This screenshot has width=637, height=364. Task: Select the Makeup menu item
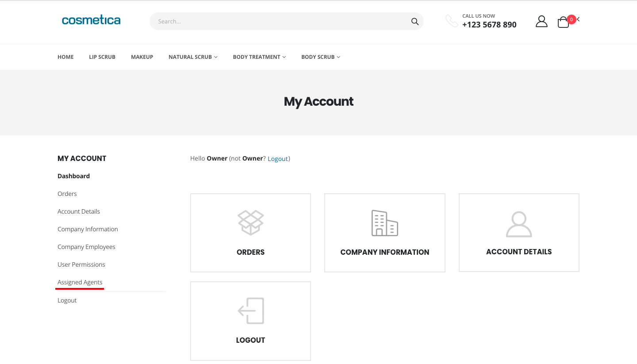tap(142, 57)
